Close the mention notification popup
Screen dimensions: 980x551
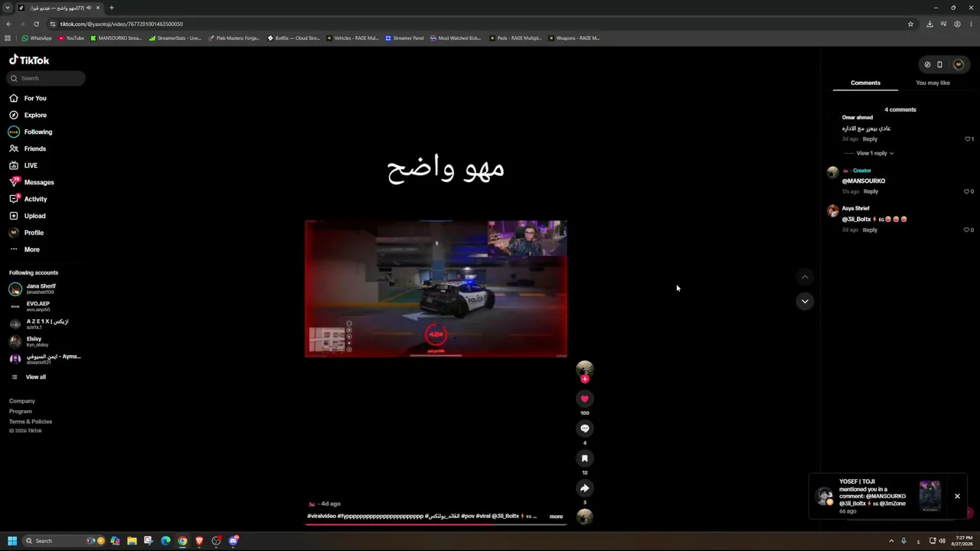[957, 496]
